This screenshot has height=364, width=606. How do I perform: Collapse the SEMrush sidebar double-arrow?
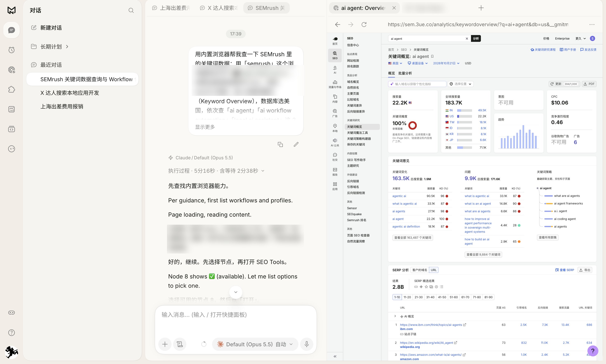[335, 356]
